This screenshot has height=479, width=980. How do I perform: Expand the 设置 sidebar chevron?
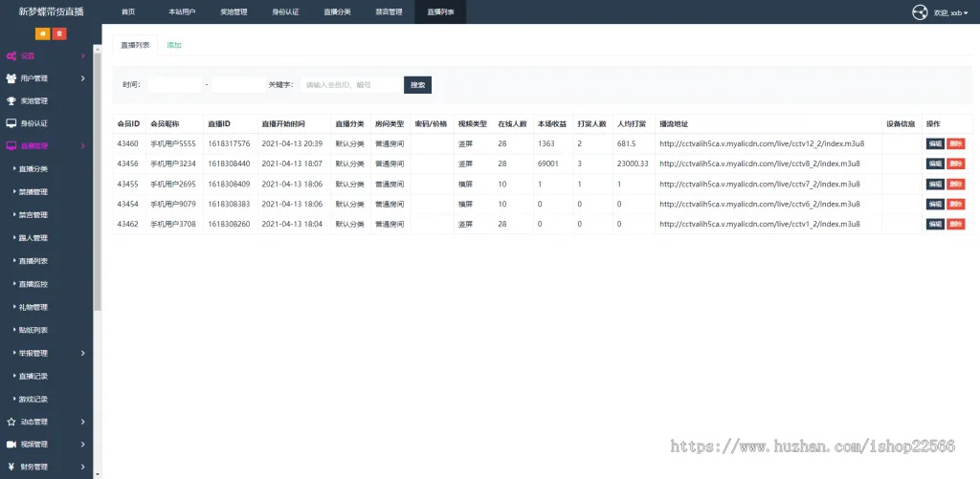tap(83, 56)
